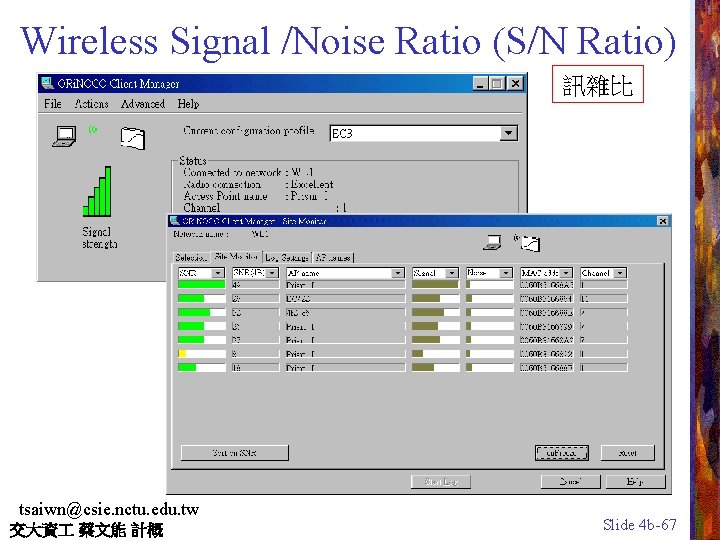Viewport: 720px width, 540px height.
Task: Switch to the Selection tab
Action: pos(191,258)
